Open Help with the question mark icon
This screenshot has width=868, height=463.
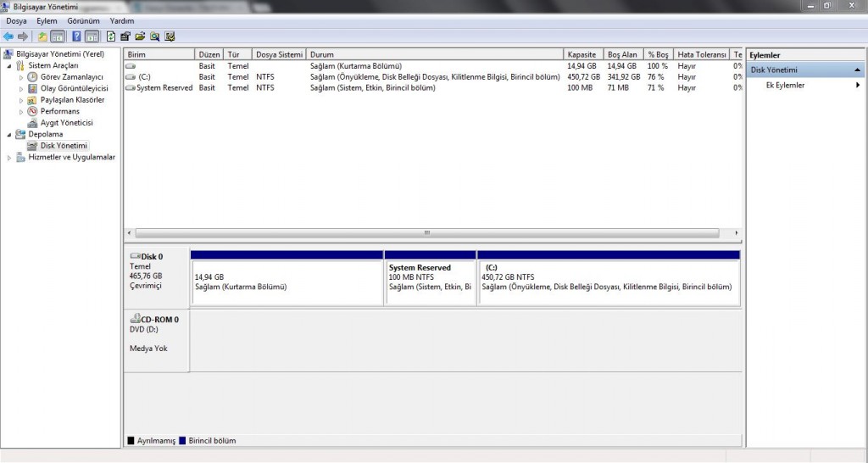click(x=76, y=36)
